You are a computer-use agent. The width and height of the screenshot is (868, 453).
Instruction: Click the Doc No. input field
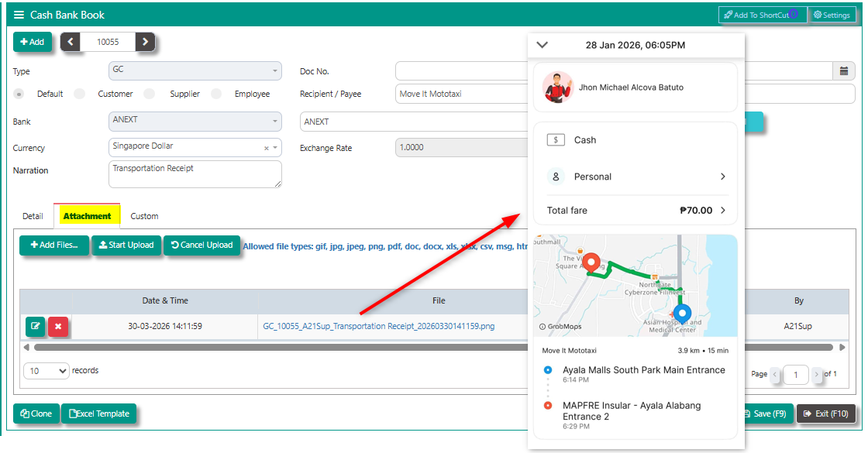(x=462, y=70)
